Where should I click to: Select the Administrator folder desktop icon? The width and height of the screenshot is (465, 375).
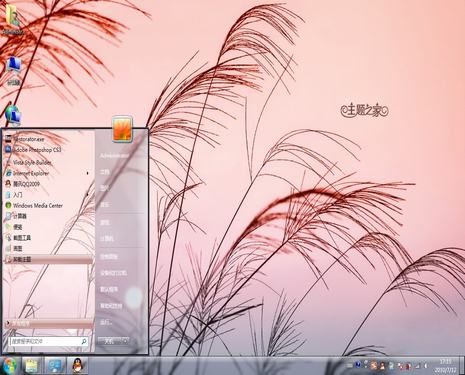coord(13,19)
